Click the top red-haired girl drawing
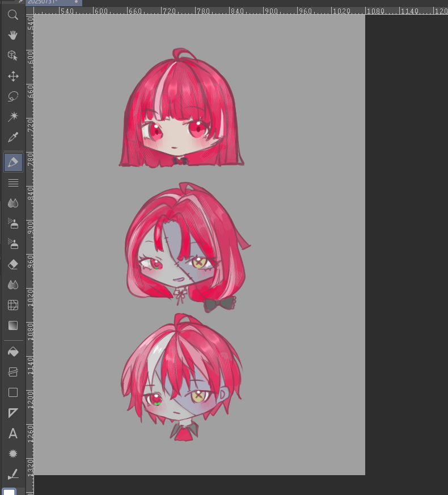 (181, 107)
